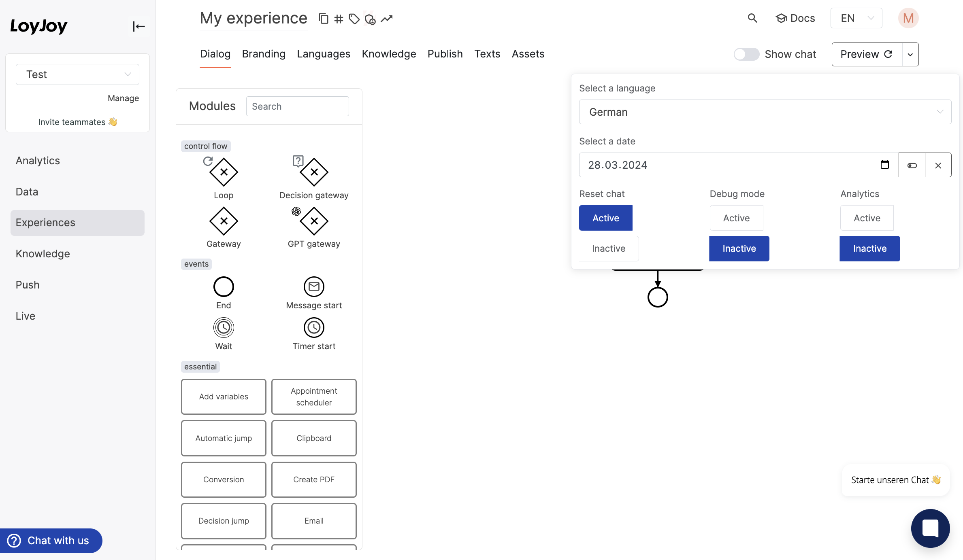Toggle the Show chat switch

tap(746, 54)
